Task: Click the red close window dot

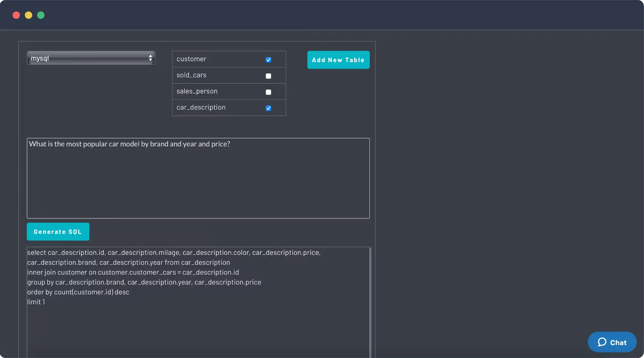Action: [x=16, y=15]
